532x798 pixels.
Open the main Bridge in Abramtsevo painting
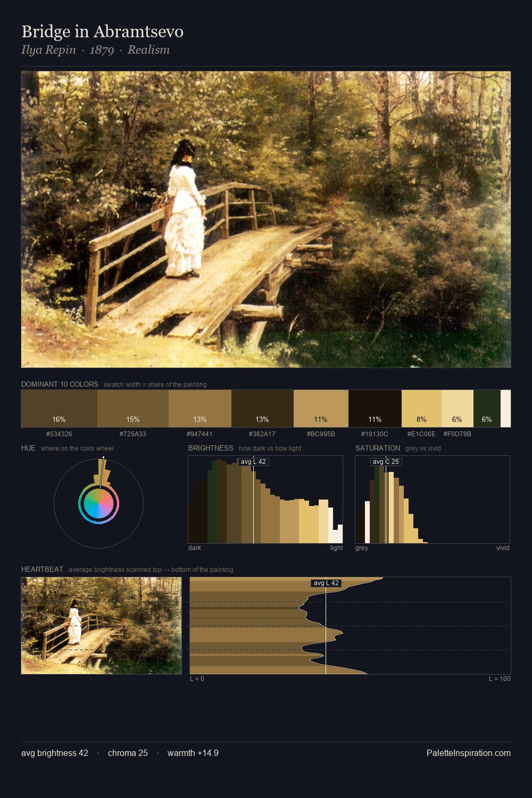266,220
